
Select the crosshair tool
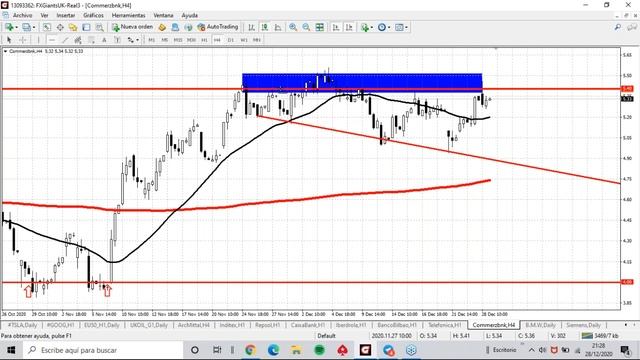(23, 40)
